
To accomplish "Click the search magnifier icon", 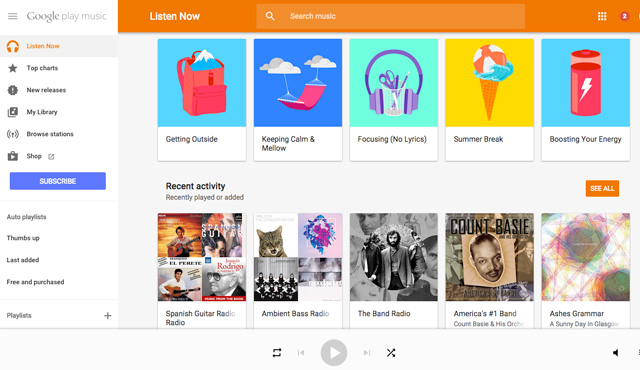I will tap(270, 16).
